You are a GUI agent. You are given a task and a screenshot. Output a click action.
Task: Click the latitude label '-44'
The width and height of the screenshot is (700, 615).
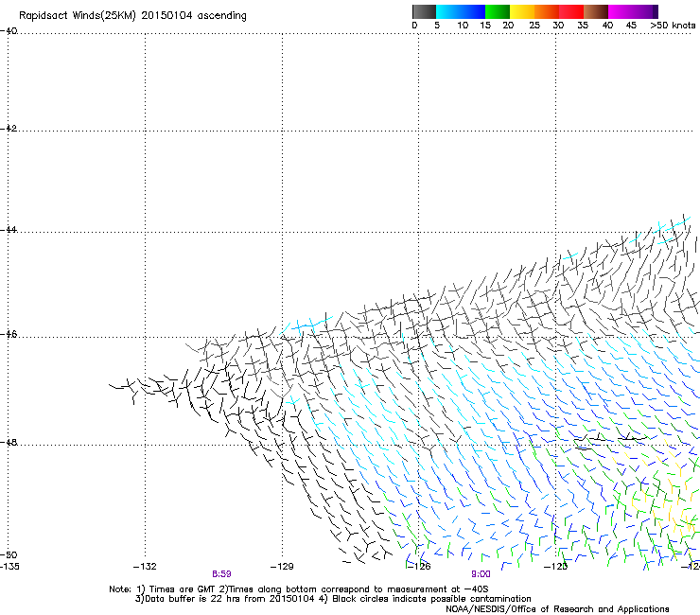tap(9, 229)
